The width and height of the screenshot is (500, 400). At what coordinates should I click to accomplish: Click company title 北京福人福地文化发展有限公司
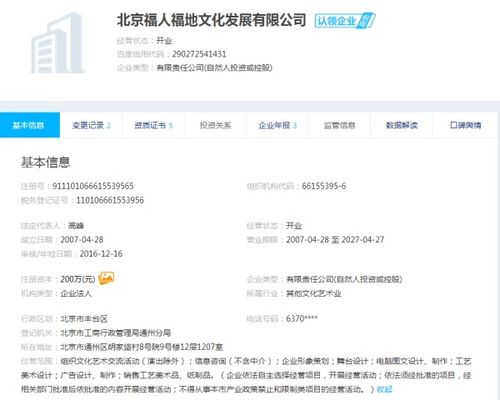click(x=211, y=20)
